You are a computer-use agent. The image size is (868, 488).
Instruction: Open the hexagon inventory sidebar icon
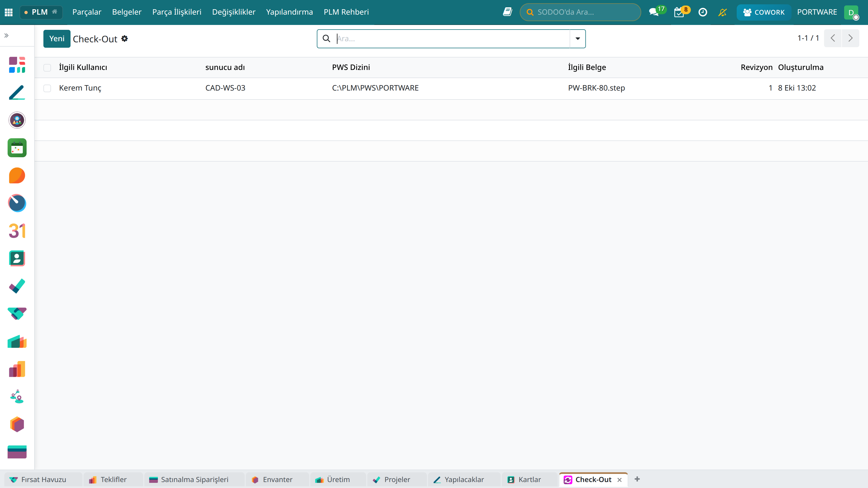point(17,424)
